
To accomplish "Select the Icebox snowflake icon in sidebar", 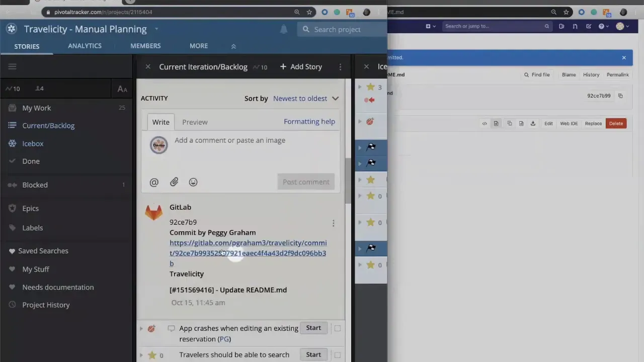I will coord(12,144).
